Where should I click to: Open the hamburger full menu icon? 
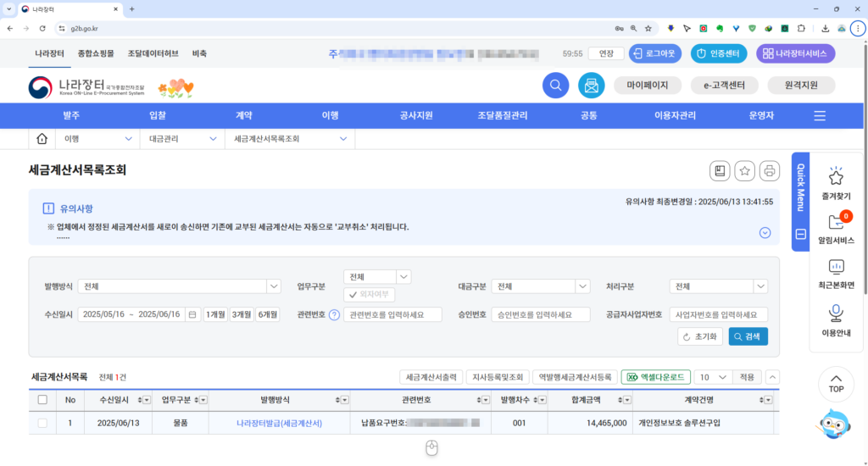click(x=820, y=116)
